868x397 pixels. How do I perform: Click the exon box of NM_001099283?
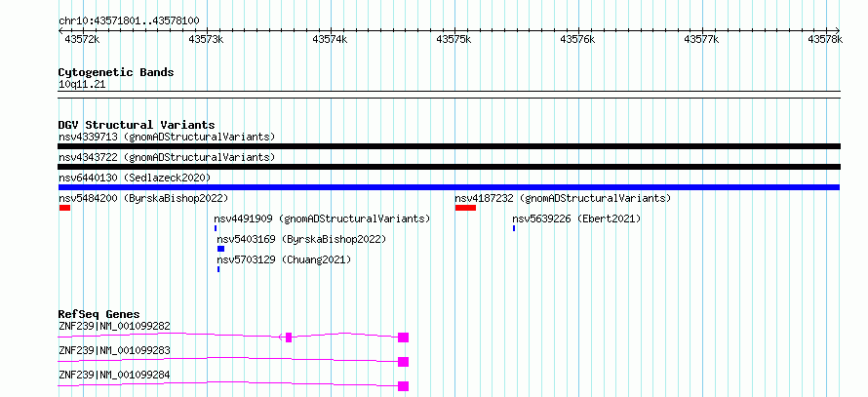(x=403, y=362)
